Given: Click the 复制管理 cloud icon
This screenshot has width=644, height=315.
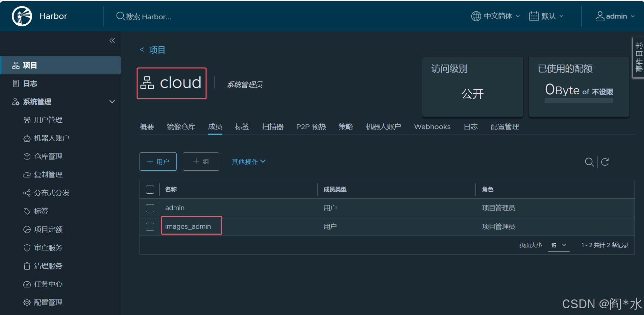Looking at the screenshot, I should [27, 175].
